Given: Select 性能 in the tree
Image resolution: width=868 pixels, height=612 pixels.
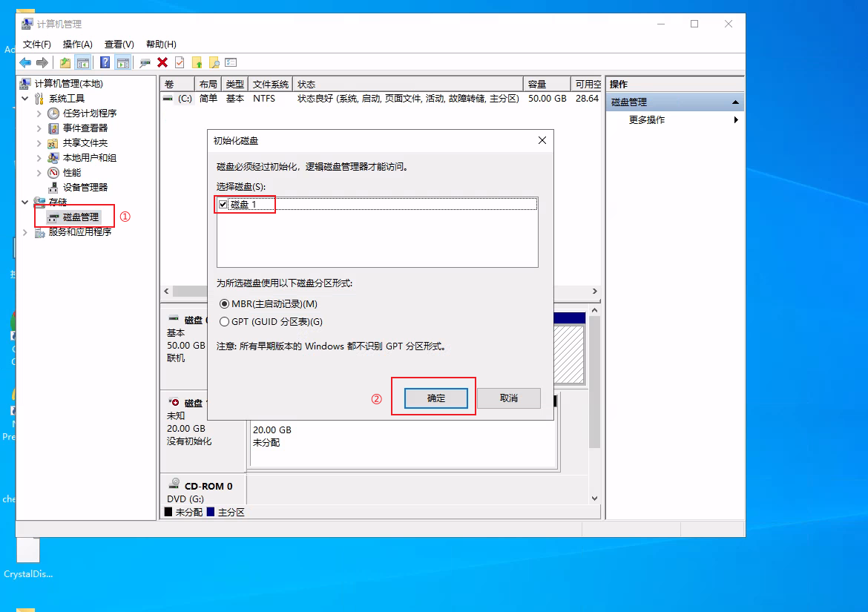Looking at the screenshot, I should [x=72, y=173].
